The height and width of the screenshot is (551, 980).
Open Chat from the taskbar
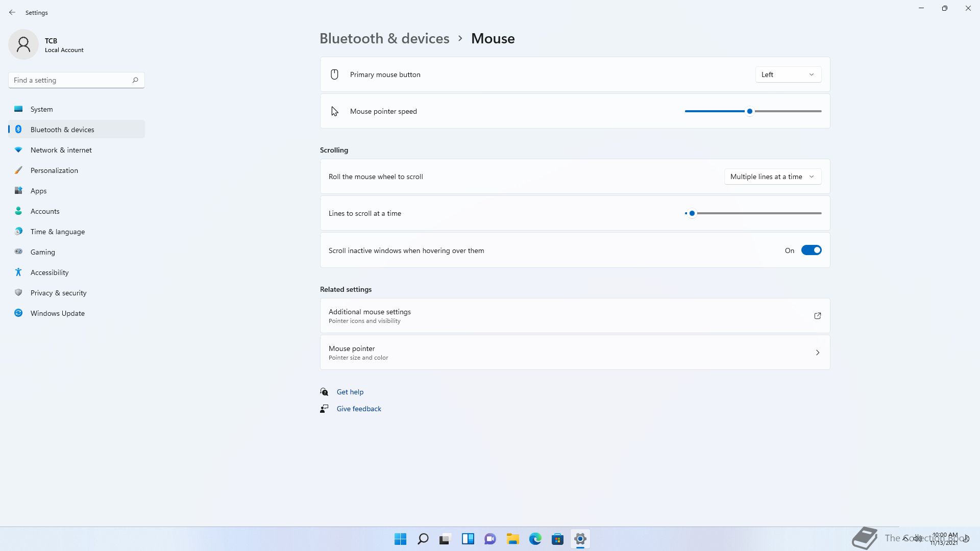tap(490, 539)
